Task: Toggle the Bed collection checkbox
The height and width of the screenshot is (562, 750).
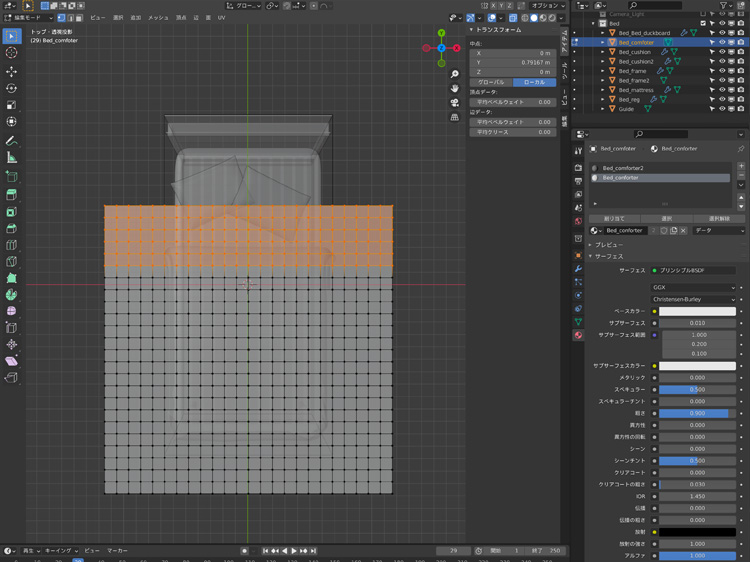Action: [x=703, y=23]
